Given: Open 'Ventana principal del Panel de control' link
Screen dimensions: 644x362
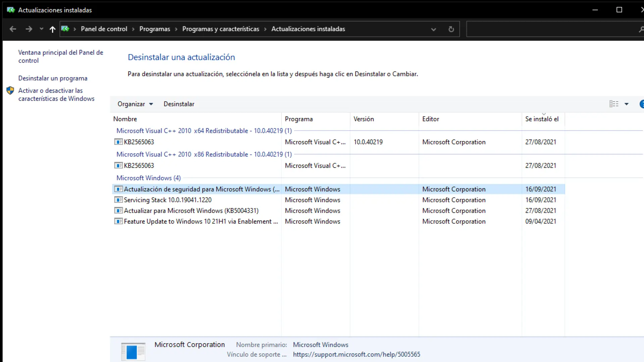Looking at the screenshot, I should pos(60,56).
